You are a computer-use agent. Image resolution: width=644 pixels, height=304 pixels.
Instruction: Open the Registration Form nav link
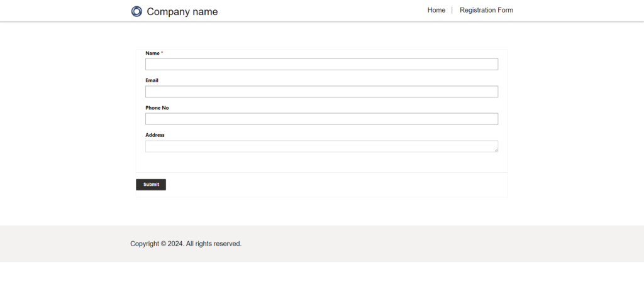tap(486, 10)
